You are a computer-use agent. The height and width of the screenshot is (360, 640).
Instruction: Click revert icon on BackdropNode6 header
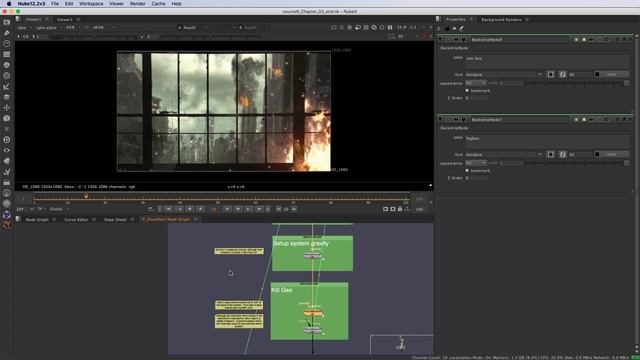click(x=607, y=40)
